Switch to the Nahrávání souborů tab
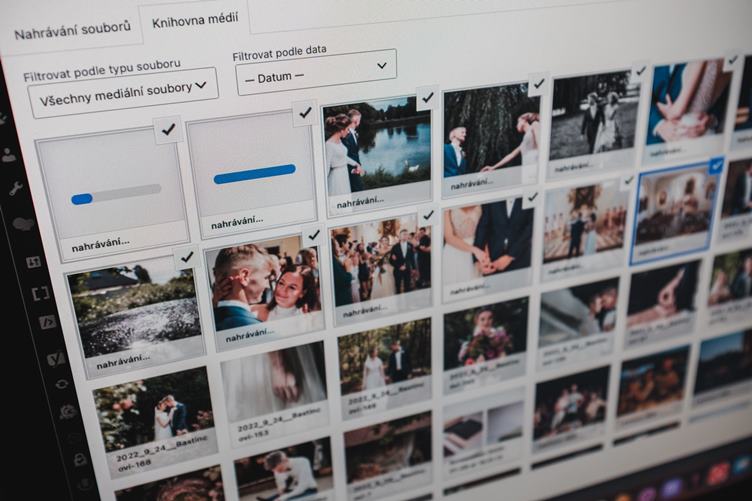This screenshot has width=752, height=501. (x=72, y=30)
